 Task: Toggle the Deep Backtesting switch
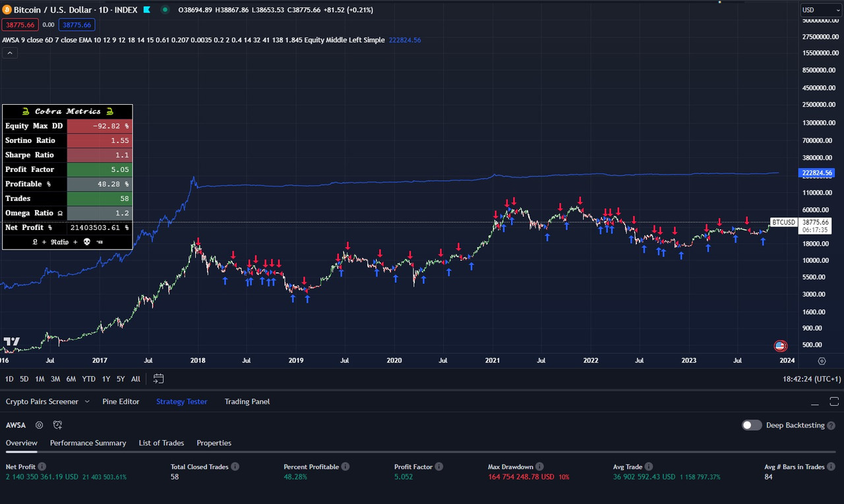point(752,425)
